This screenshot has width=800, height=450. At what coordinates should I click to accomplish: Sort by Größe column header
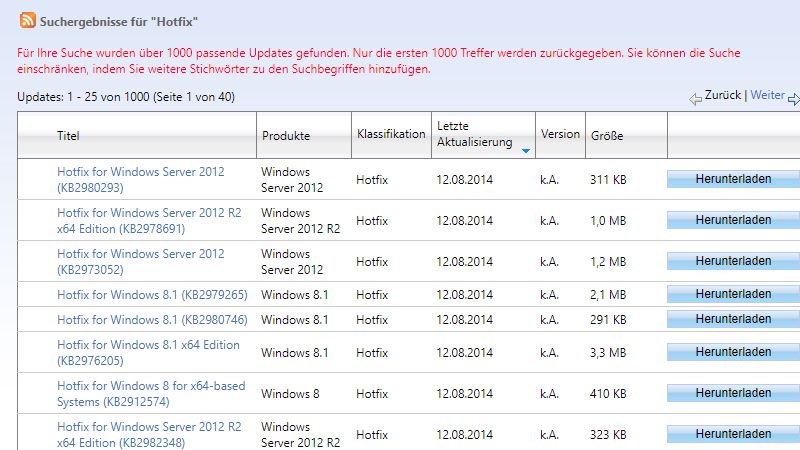point(607,136)
